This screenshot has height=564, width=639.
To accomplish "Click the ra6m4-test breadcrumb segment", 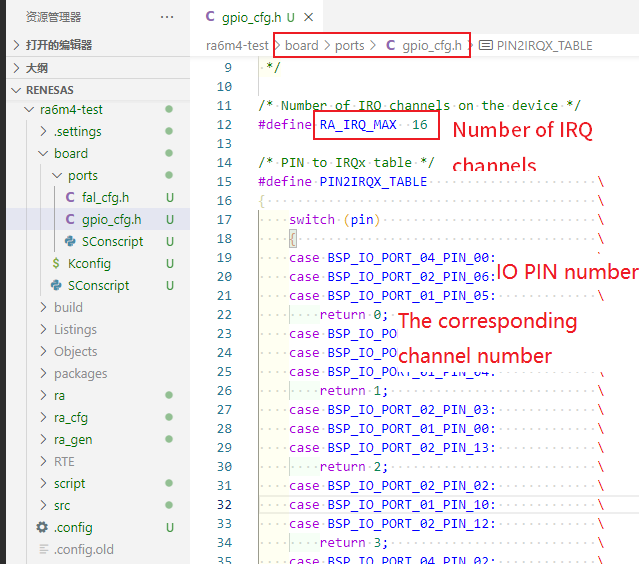I will (237, 45).
